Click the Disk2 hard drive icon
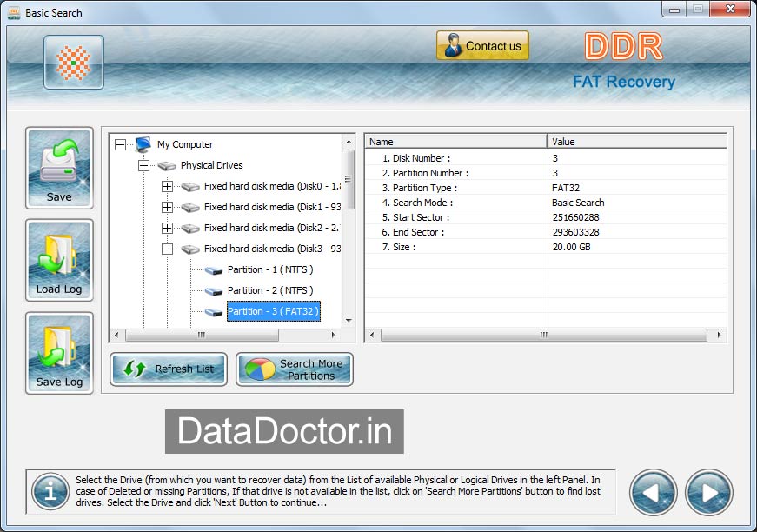757x532 pixels. [x=190, y=229]
